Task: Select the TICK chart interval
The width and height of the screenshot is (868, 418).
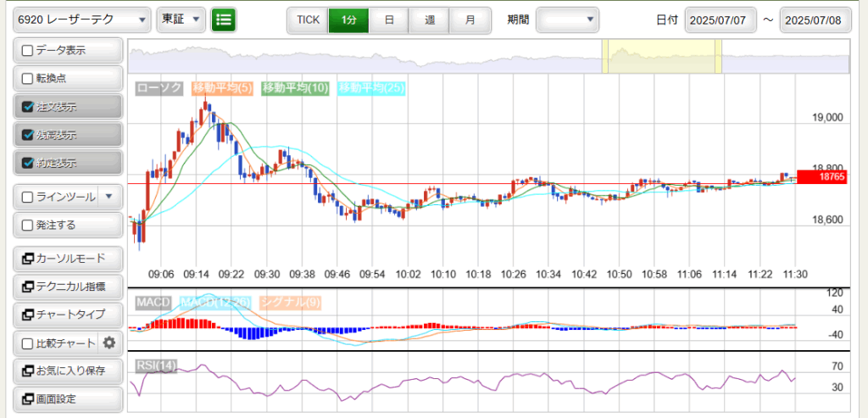Action: tap(308, 20)
